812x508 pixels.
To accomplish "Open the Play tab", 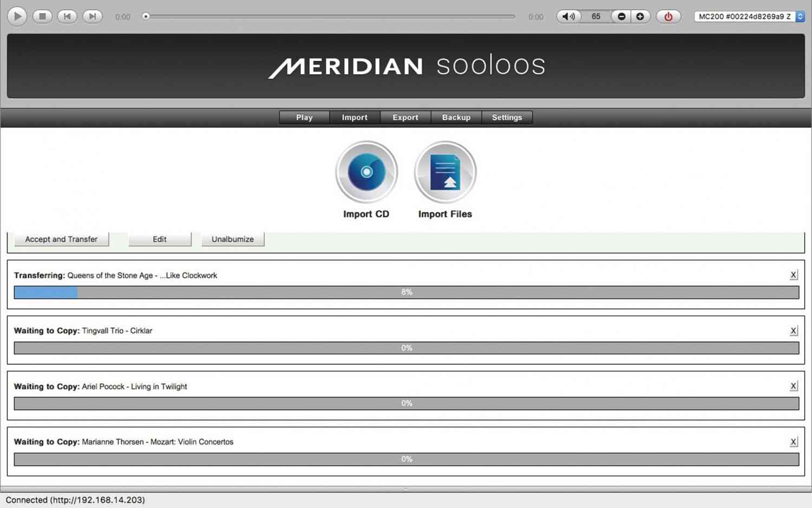I will pos(304,118).
